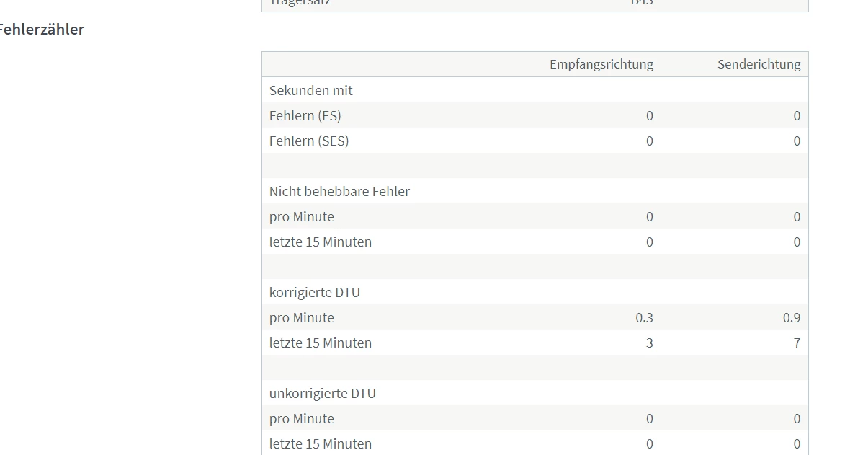Click the value 7 for korrigierte DTU
The width and height of the screenshot is (868, 455).
point(796,343)
